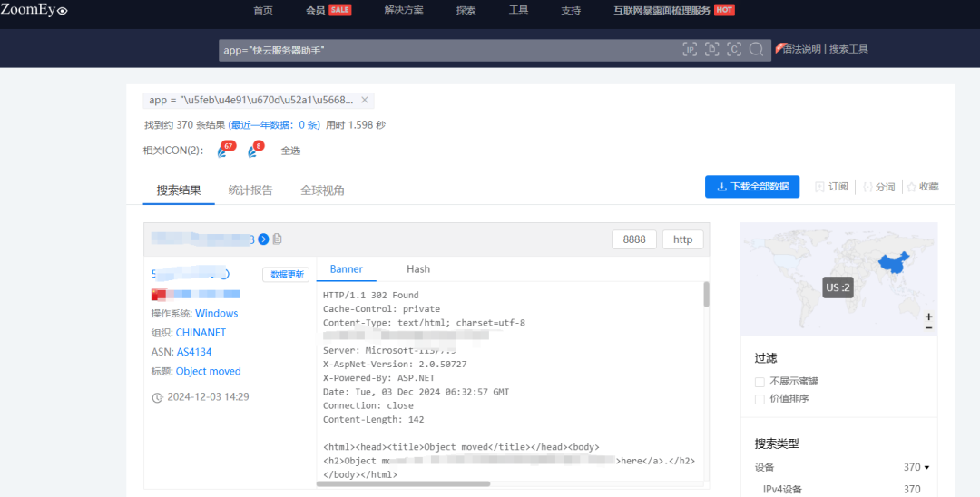Copy the IP with the document icon
This screenshot has height=497, width=980.
[278, 239]
